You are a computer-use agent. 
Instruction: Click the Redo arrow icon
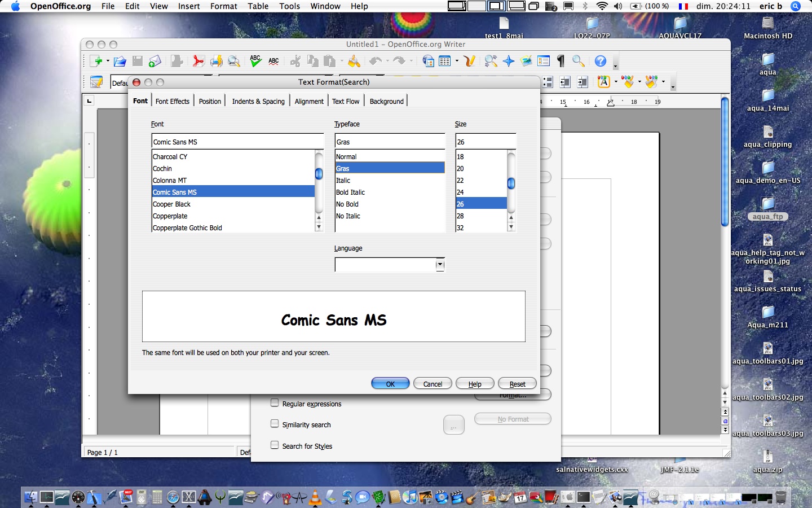click(x=399, y=61)
